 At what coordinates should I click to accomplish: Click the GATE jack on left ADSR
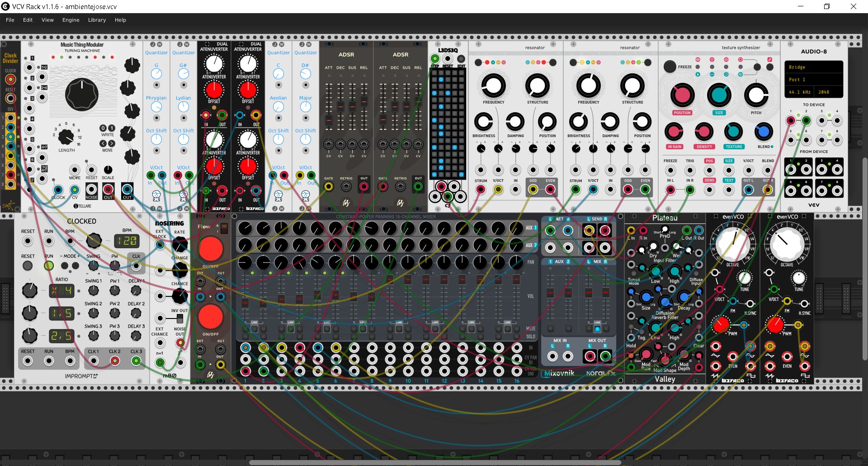329,186
